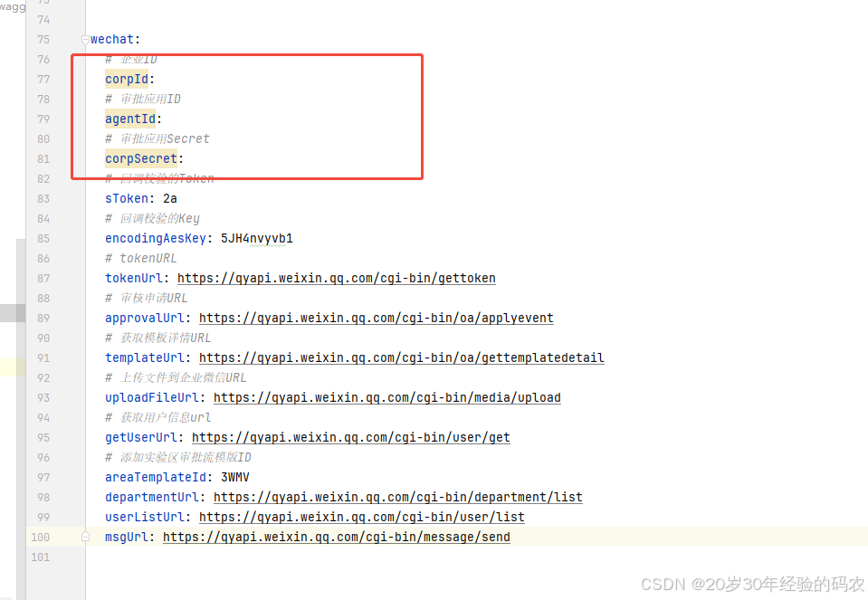This screenshot has width=868, height=600.
Task: Place cursor on the corpSecret key
Action: (141, 159)
